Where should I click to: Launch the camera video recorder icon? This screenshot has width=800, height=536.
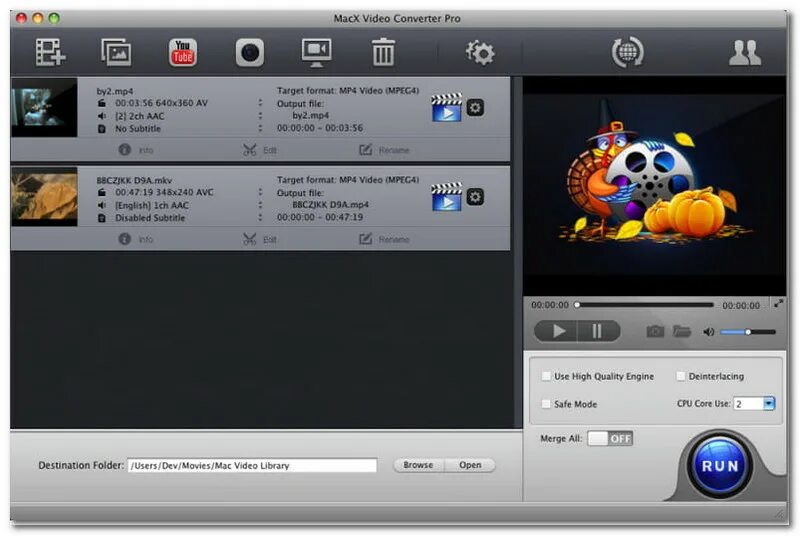[x=249, y=52]
